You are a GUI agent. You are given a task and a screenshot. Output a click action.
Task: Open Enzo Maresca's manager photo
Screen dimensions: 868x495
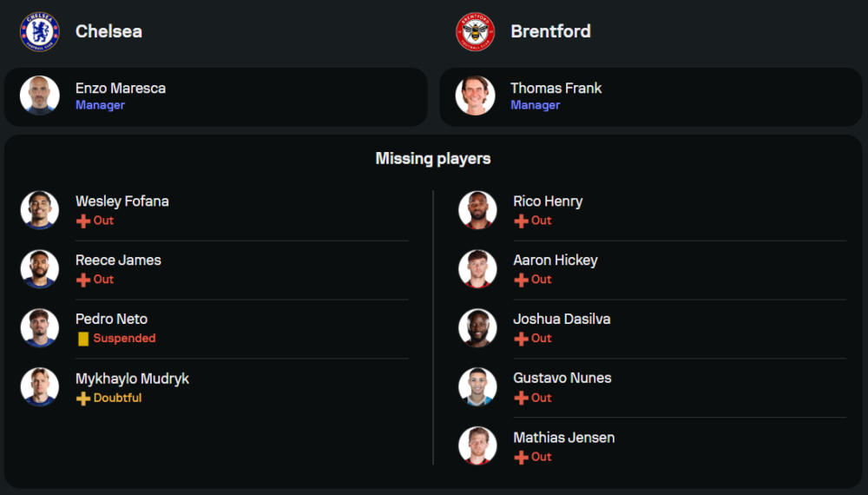[40, 96]
